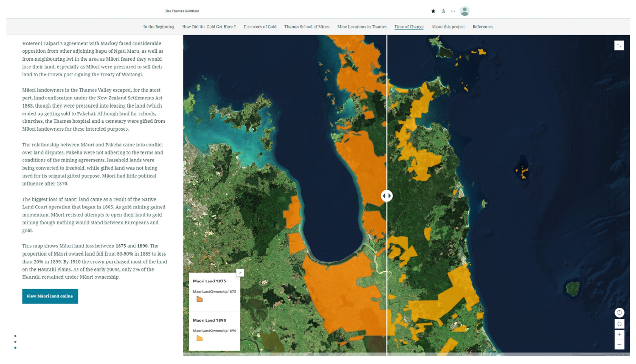Click View Māori land online button
Screen dimensions: 636x364
[50, 296]
